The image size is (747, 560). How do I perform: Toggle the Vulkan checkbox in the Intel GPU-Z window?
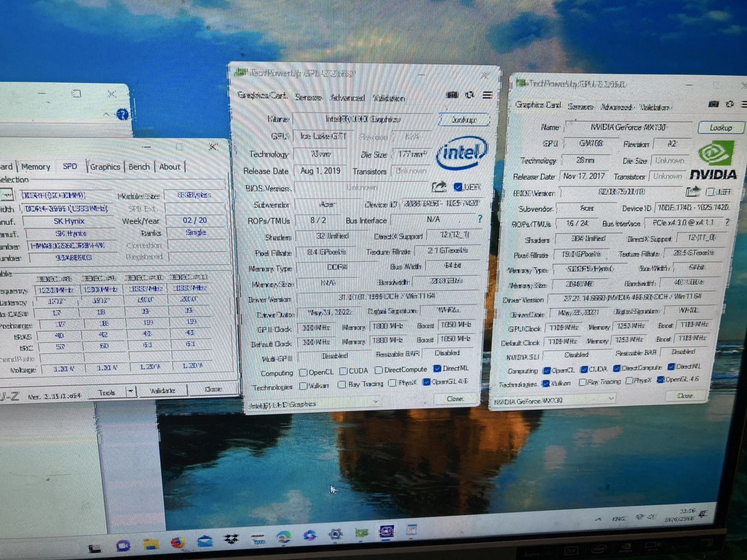(303, 386)
